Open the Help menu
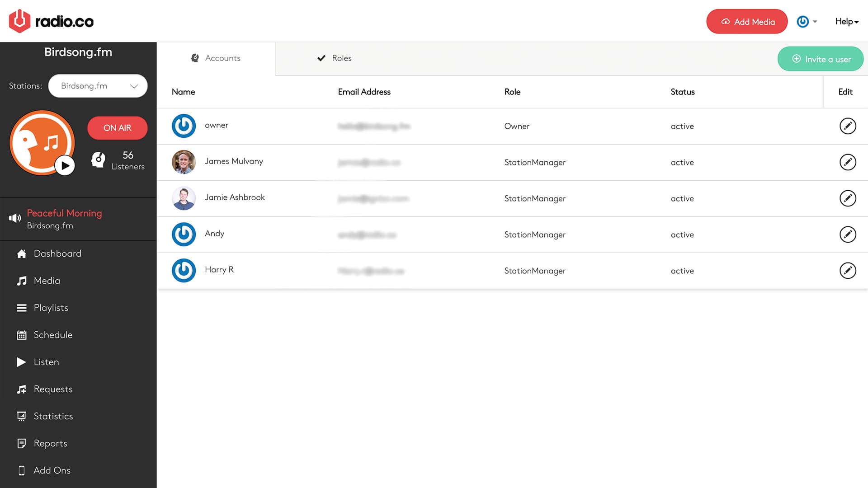This screenshot has width=868, height=488. click(847, 22)
